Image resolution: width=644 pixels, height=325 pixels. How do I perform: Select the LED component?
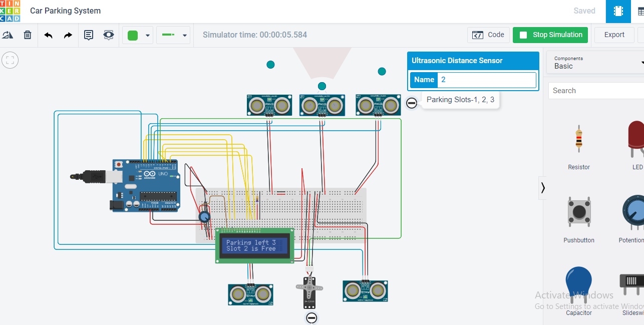coord(636,145)
